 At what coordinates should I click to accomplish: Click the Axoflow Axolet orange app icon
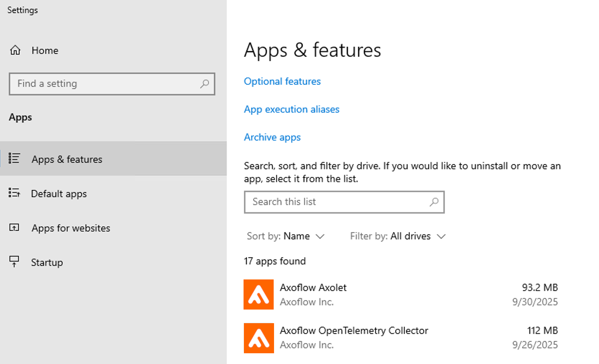pos(259,294)
